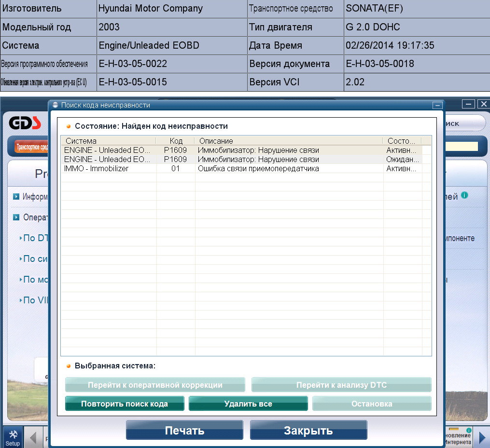Click the 'Выбранная система:' label
The image size is (490, 448).
[115, 366]
